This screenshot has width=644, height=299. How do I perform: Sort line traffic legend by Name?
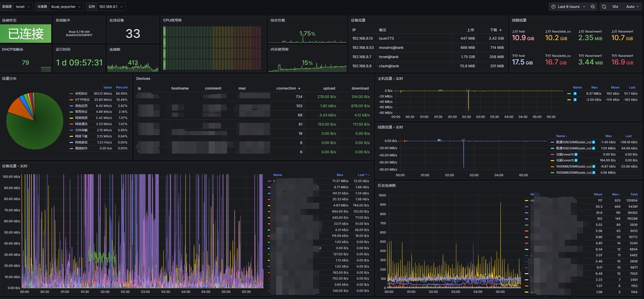point(561,136)
